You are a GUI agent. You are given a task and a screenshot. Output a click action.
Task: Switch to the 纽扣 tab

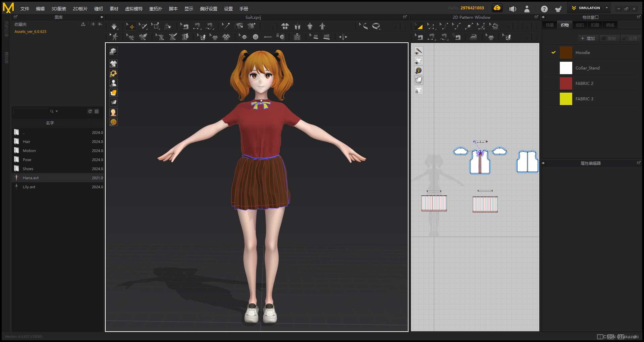point(580,25)
